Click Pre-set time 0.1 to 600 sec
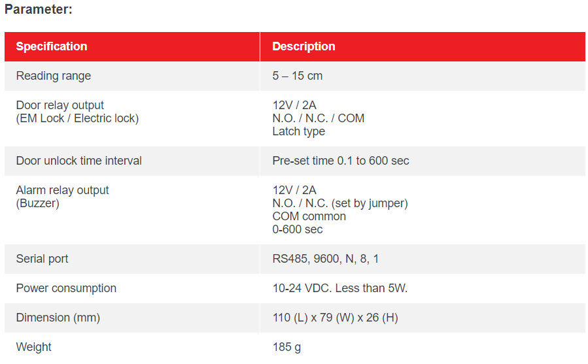 (x=341, y=161)
